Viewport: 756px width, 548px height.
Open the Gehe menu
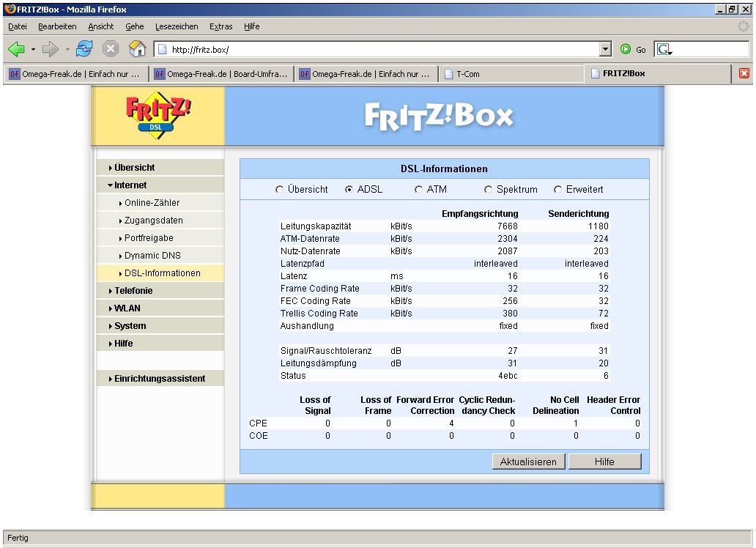coord(135,26)
